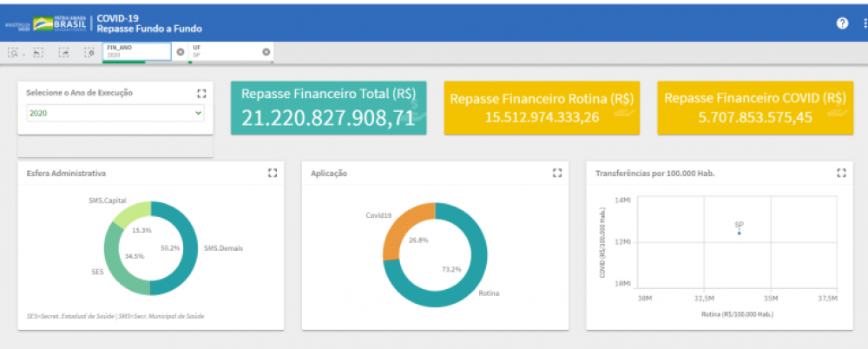Screen dimensions: 868x349
Task: Click the Repasse Financeiro Total card
Action: pos(329,108)
